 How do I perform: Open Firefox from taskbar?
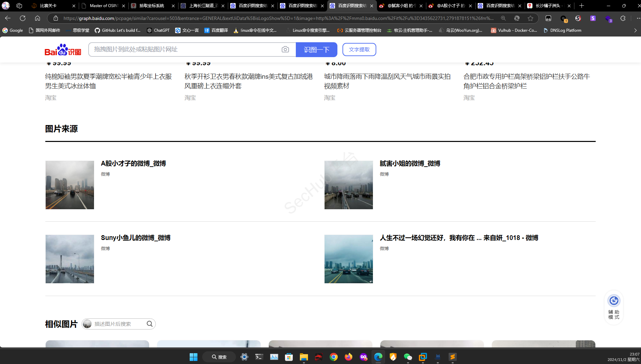[349, 357]
